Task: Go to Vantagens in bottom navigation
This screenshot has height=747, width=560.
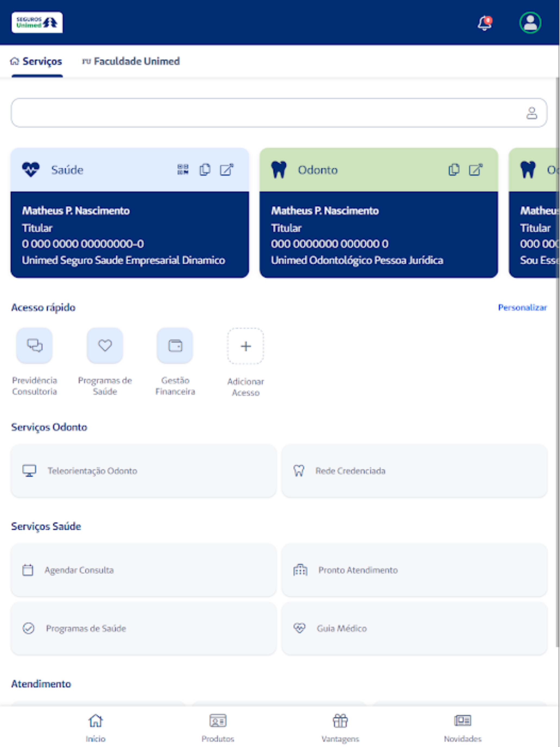Action: (x=340, y=728)
